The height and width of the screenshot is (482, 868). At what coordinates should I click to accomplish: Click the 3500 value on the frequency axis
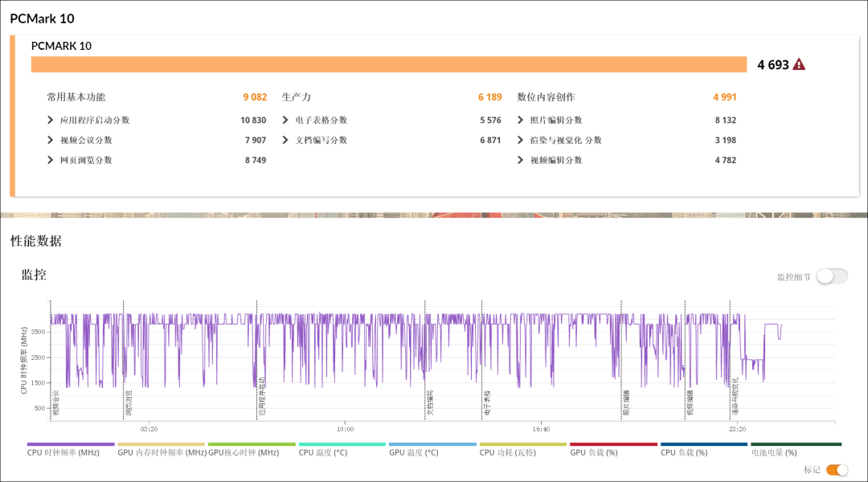click(39, 332)
